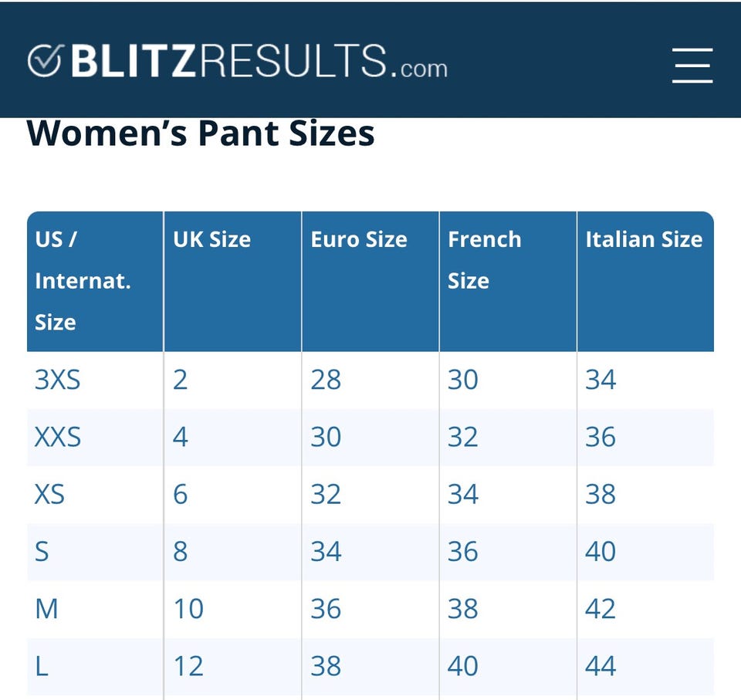Select the XXS size row label

(58, 437)
